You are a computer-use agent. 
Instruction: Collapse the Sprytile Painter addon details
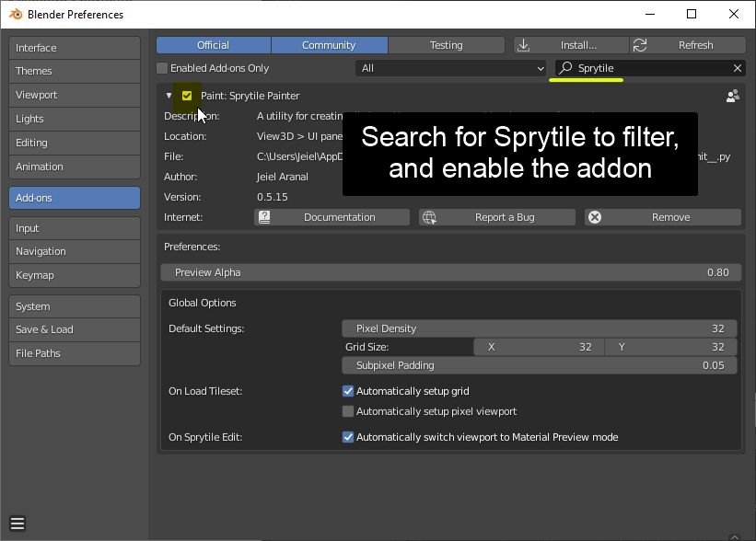pyautogui.click(x=169, y=96)
